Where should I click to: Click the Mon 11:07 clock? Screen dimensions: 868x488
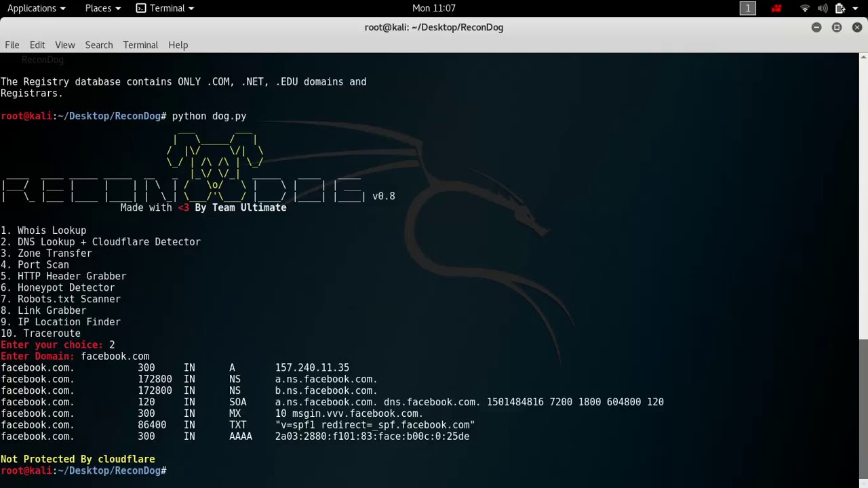(x=434, y=8)
